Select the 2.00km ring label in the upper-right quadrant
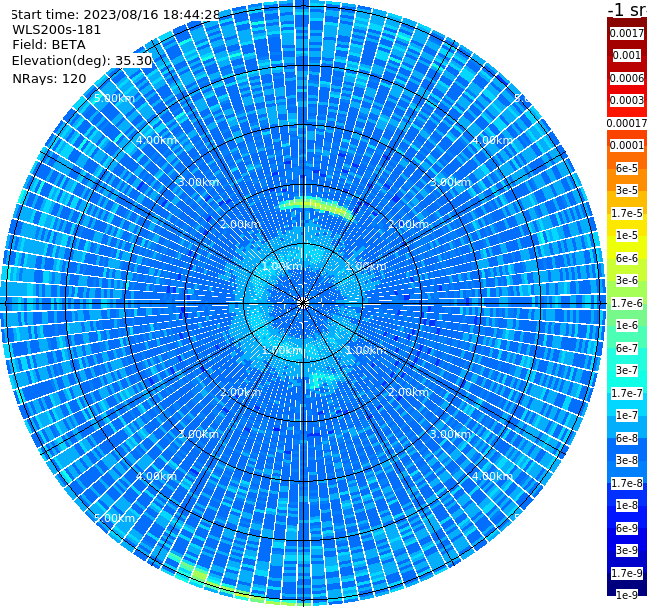 pos(408,224)
